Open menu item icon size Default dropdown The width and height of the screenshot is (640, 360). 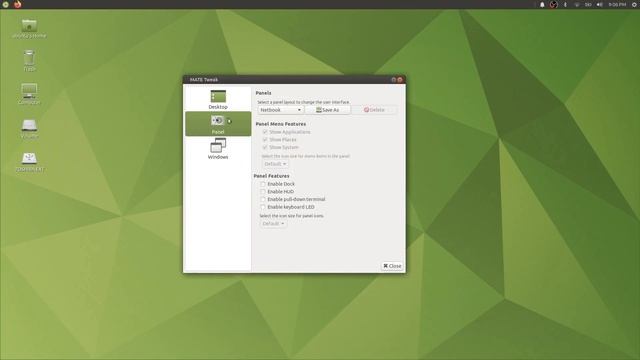pos(275,164)
